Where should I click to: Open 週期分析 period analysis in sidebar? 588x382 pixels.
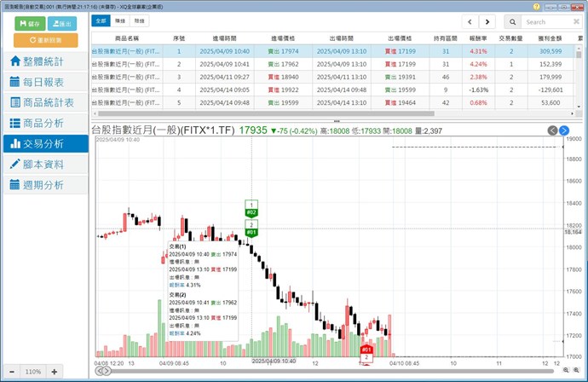pos(43,185)
